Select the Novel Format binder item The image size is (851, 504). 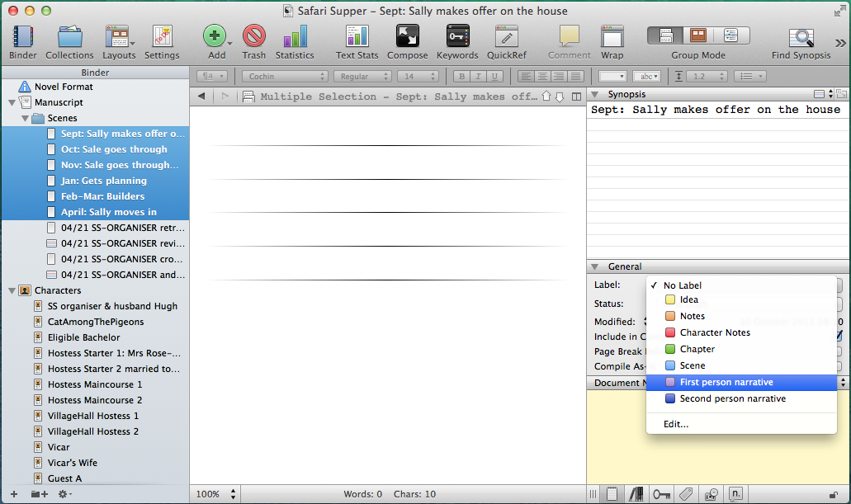point(95,87)
